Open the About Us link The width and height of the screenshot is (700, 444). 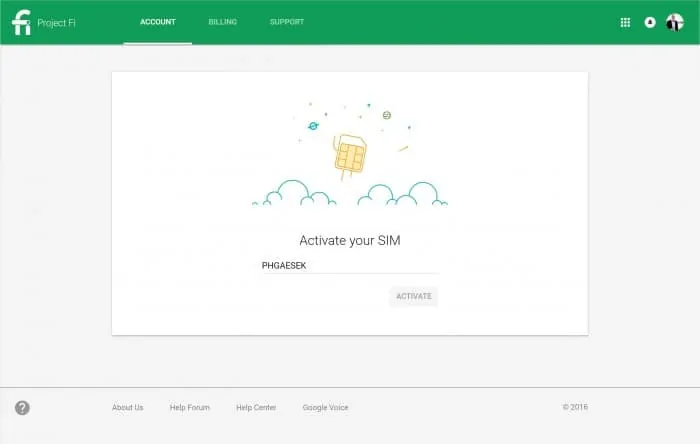click(128, 407)
